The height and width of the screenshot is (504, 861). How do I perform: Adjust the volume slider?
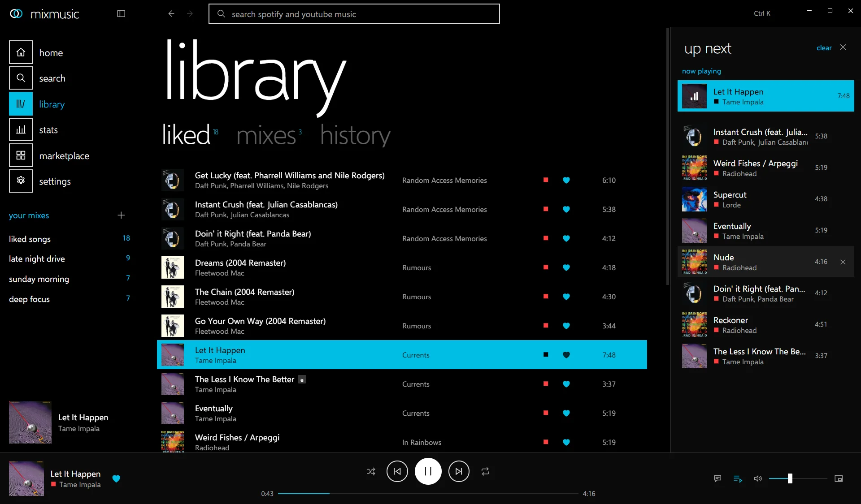798,478
